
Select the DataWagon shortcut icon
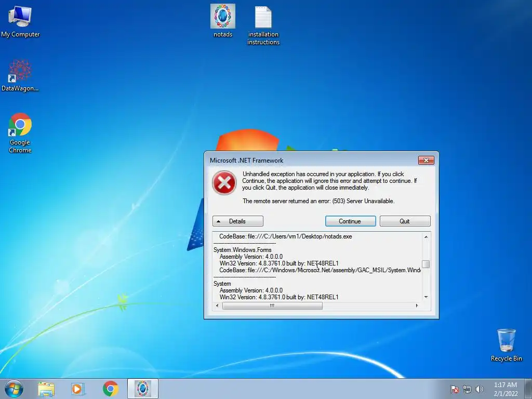20,75
